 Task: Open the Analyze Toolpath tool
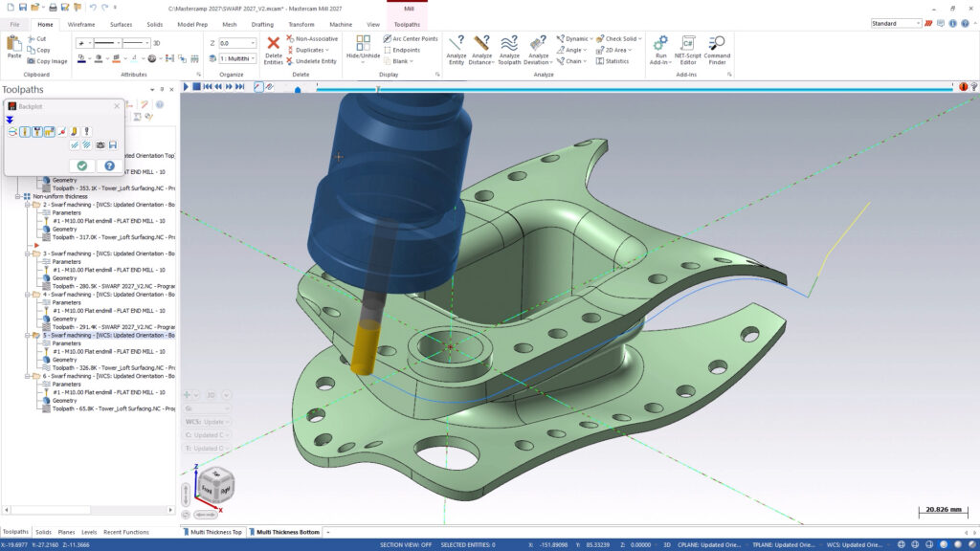click(x=509, y=50)
